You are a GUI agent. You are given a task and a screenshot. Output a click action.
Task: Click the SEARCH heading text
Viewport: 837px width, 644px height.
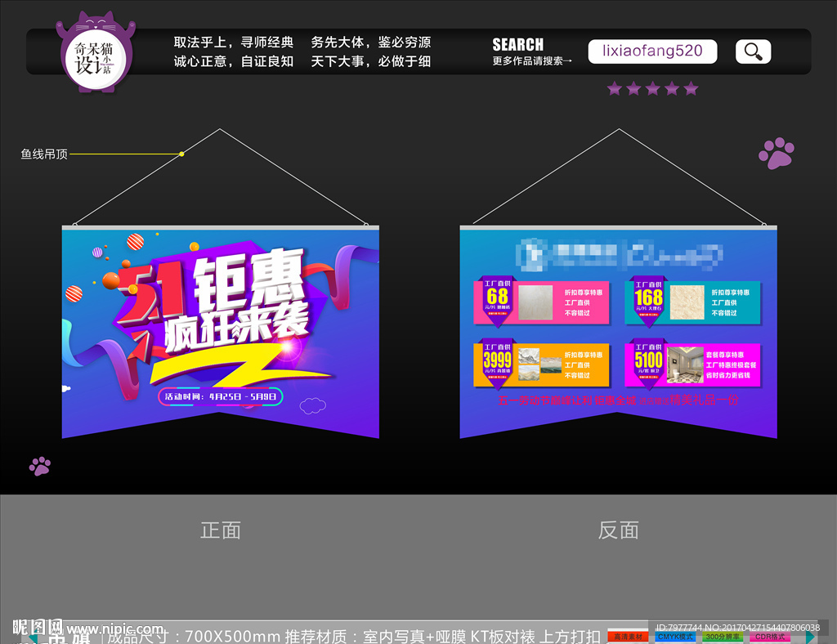click(x=517, y=44)
